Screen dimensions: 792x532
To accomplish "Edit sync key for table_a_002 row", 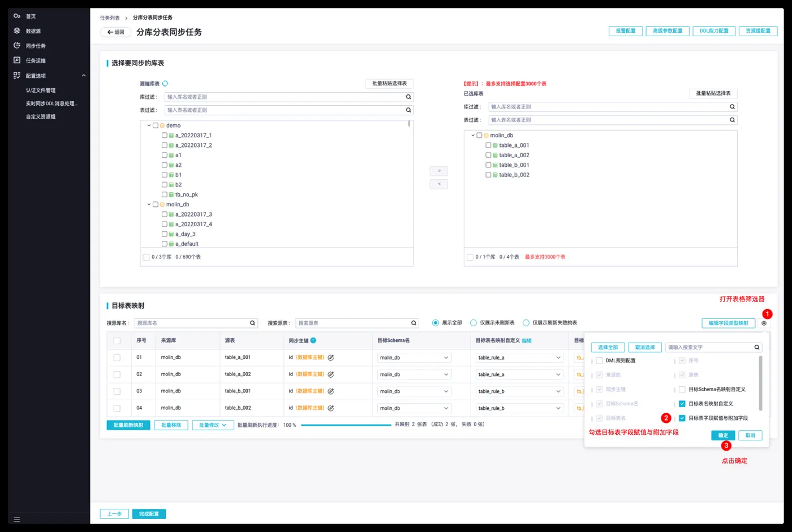I will [331, 374].
